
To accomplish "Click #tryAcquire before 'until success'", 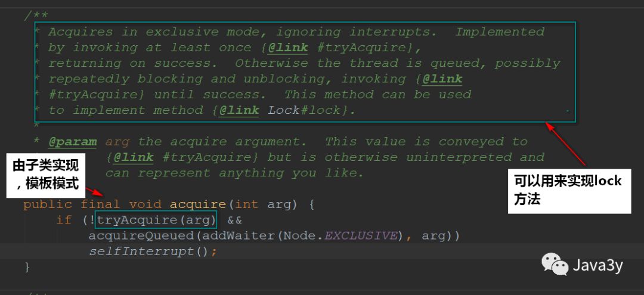I will [x=92, y=95].
